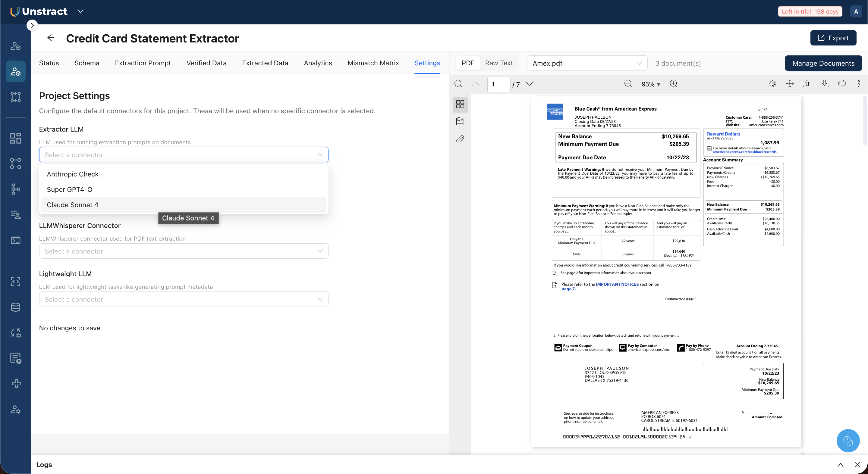Image resolution: width=868 pixels, height=474 pixels.
Task: Open the LLMWhisperer Connector dropdown
Action: coord(184,251)
